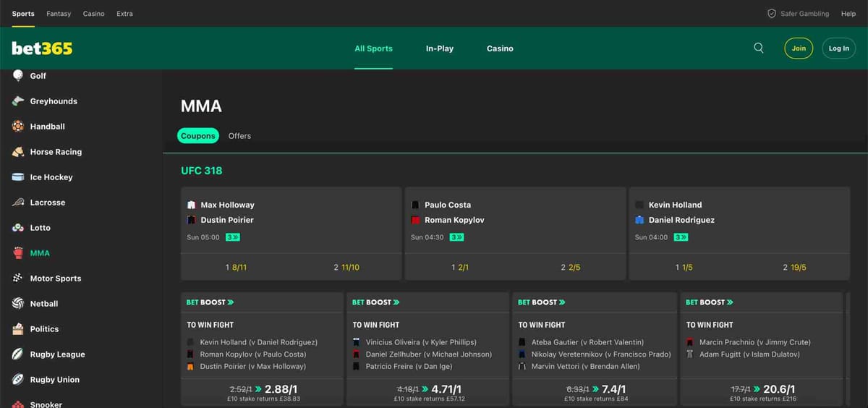Bet on Max Holloway at 8/11
Image resolution: width=868 pixels, height=408 pixels.
[x=236, y=267]
